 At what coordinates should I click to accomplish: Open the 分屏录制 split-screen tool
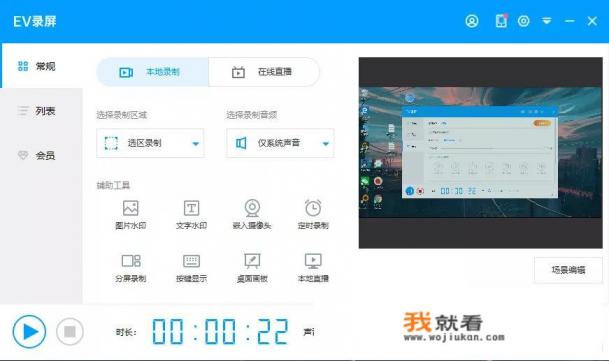tap(130, 268)
